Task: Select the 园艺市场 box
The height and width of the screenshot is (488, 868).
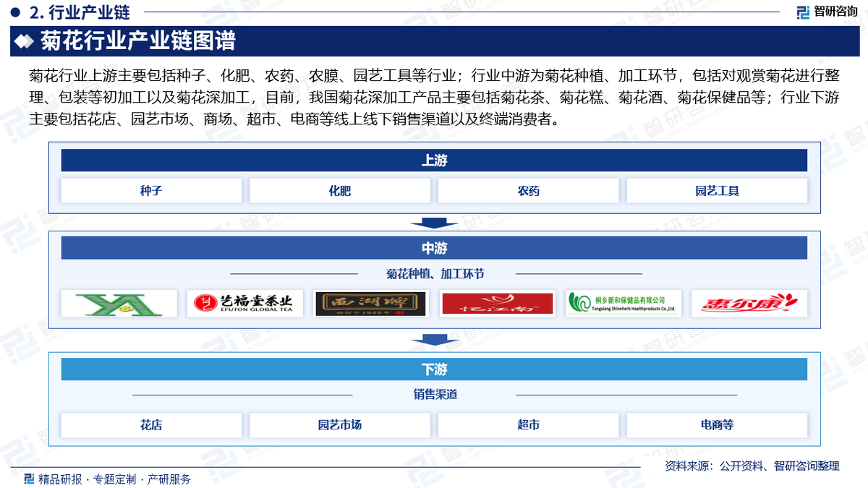Action: [x=340, y=425]
